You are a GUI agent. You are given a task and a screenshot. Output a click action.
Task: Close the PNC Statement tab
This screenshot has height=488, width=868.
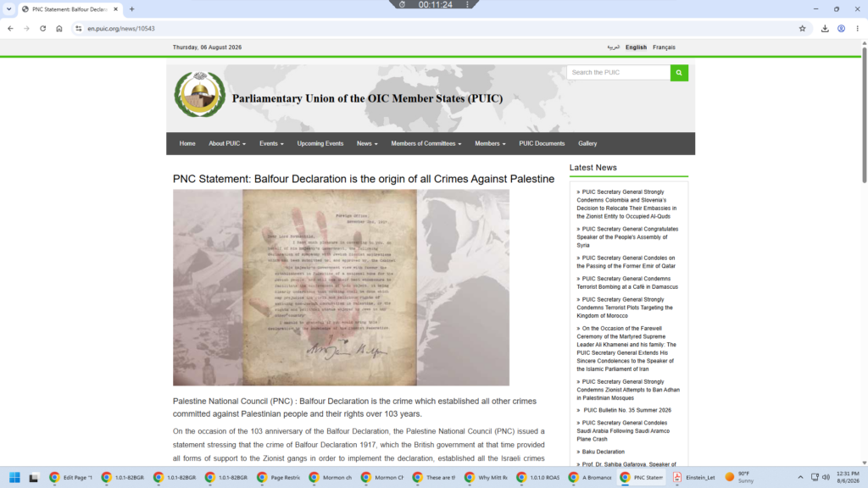(115, 8)
